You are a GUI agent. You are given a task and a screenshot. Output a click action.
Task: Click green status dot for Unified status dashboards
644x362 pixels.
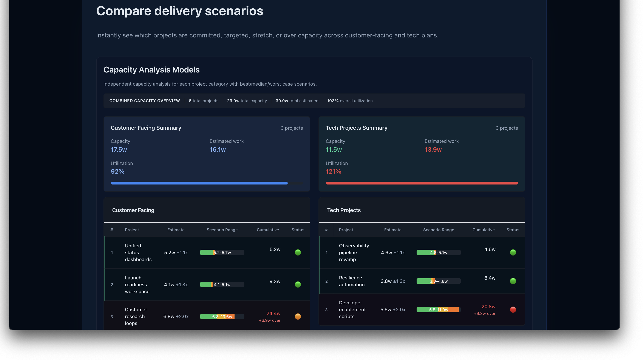298,252
